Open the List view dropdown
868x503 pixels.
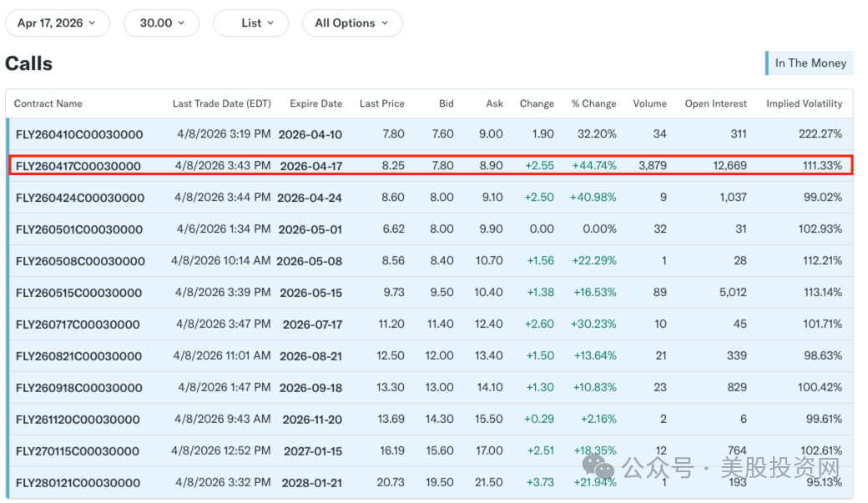point(250,23)
